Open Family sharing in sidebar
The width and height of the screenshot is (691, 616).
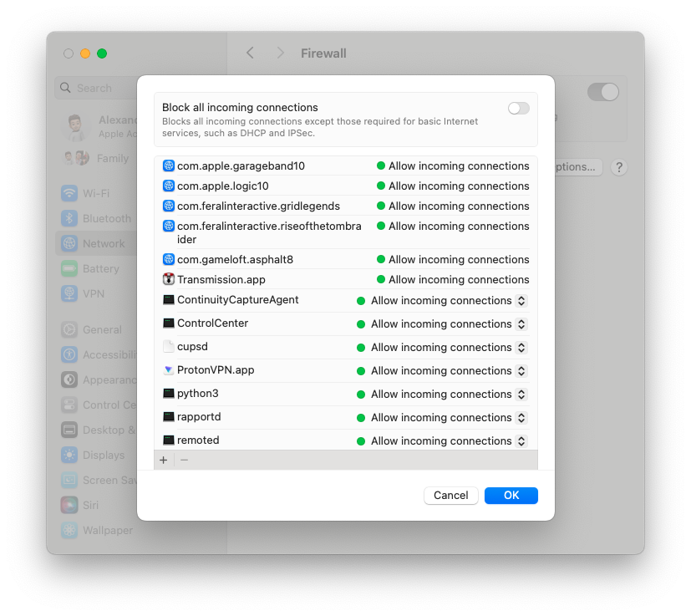[97, 158]
